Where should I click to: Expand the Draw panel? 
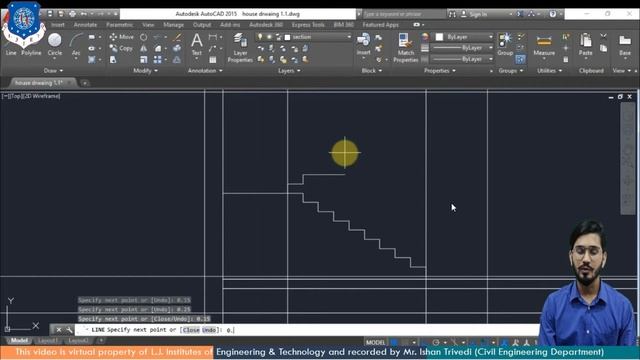pos(53,71)
